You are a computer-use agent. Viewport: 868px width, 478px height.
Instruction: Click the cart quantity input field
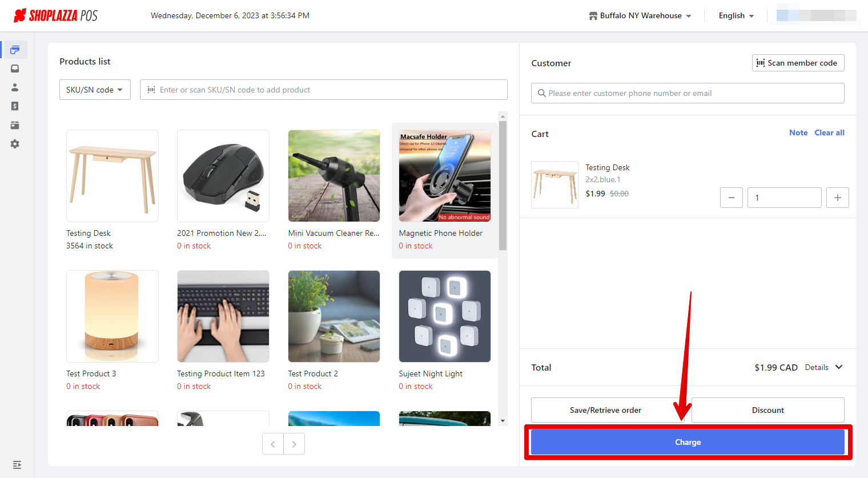[785, 198]
